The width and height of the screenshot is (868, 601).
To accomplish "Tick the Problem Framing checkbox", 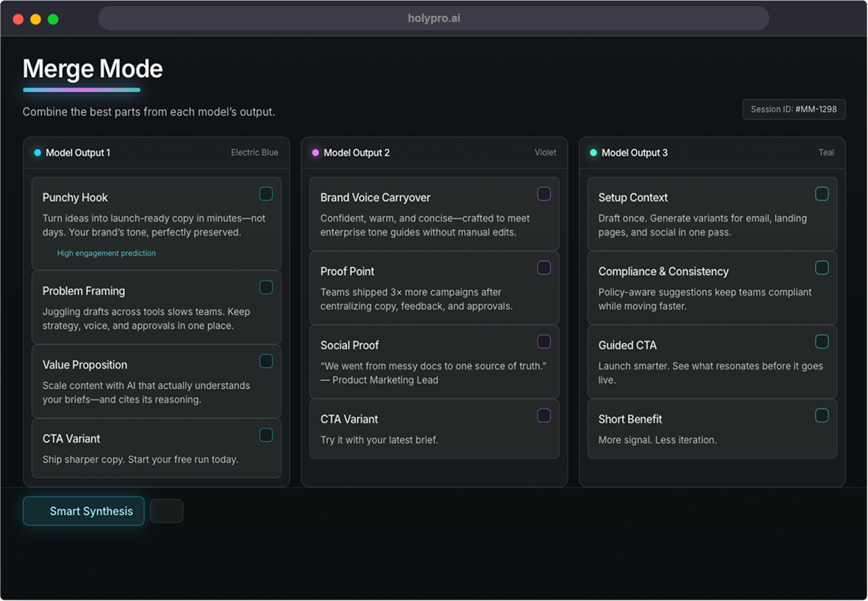I will (266, 287).
